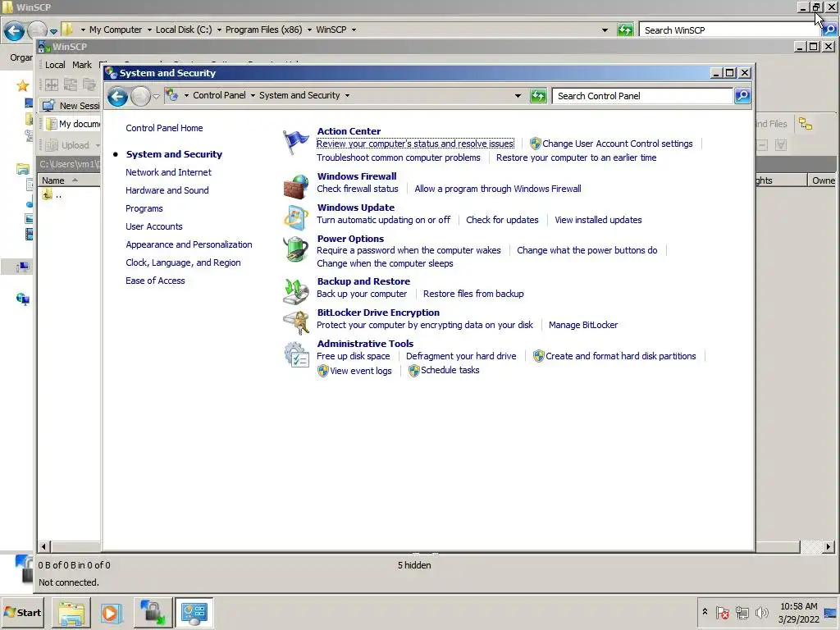
Task: Open the Local menu in WinSCP
Action: pyautogui.click(x=55, y=65)
